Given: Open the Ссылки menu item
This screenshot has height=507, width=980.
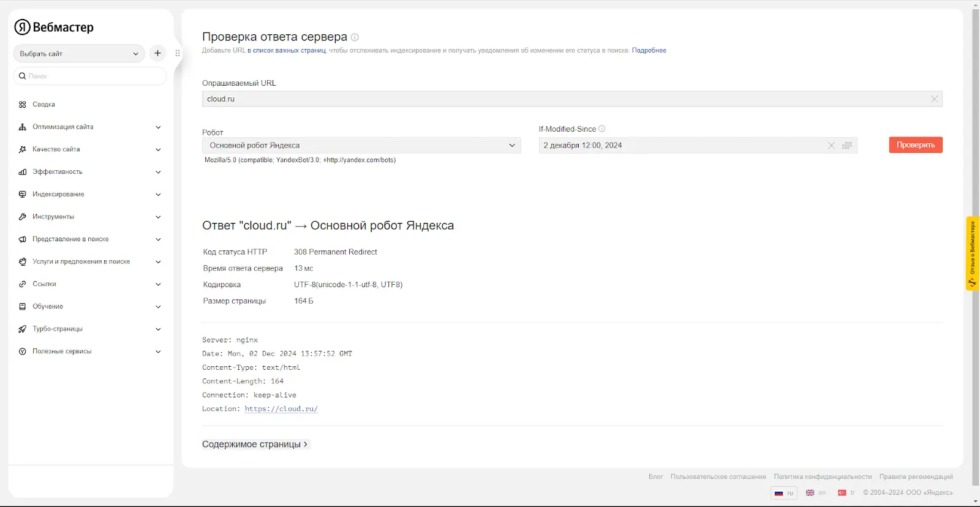Looking at the screenshot, I should pyautogui.click(x=44, y=284).
